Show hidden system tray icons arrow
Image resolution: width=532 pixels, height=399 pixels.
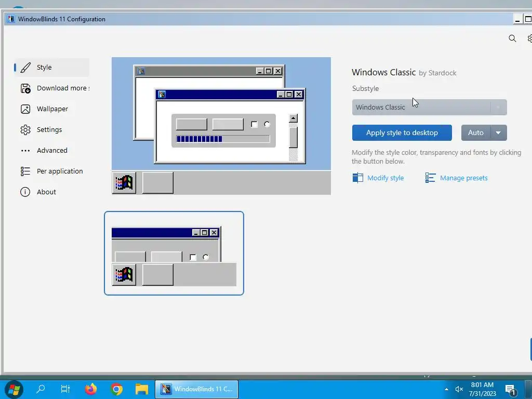[446, 389]
